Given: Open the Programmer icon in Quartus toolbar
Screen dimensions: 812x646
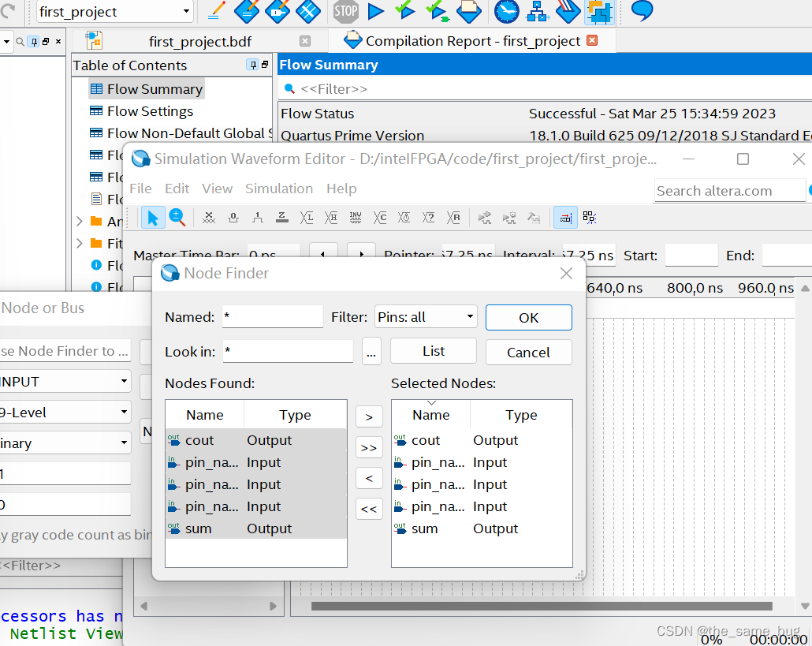Looking at the screenshot, I should click(x=568, y=11).
